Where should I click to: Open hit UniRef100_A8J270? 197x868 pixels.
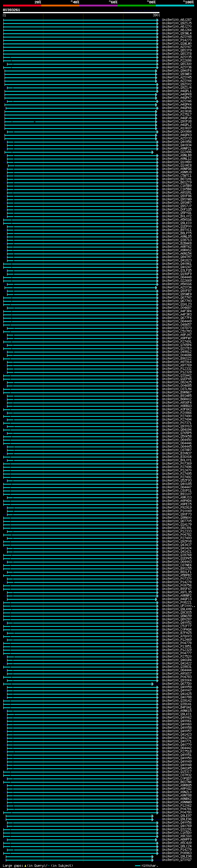[177, 26]
